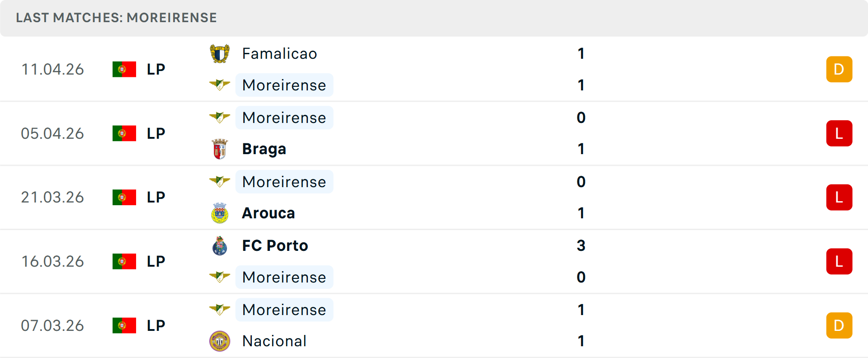Viewport: 868px width, 358px height.
Task: Open the FC Porto club badge
Action: click(x=220, y=245)
